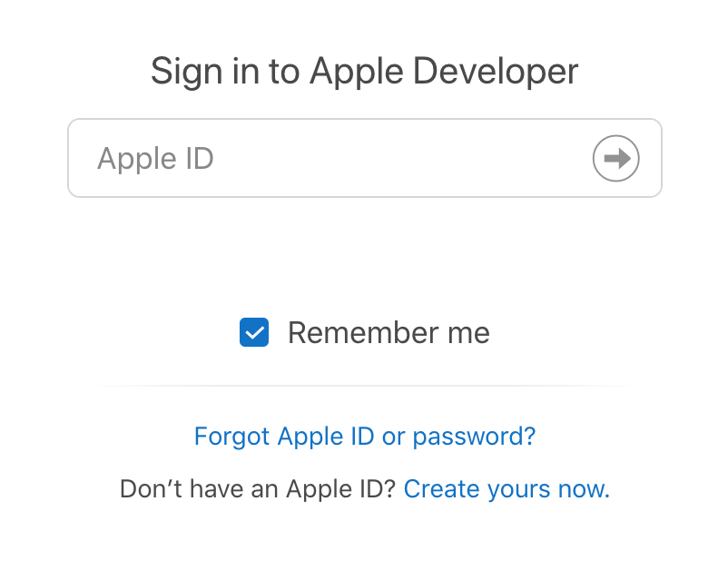Recover password via Forgot Apple ID link

click(365, 437)
